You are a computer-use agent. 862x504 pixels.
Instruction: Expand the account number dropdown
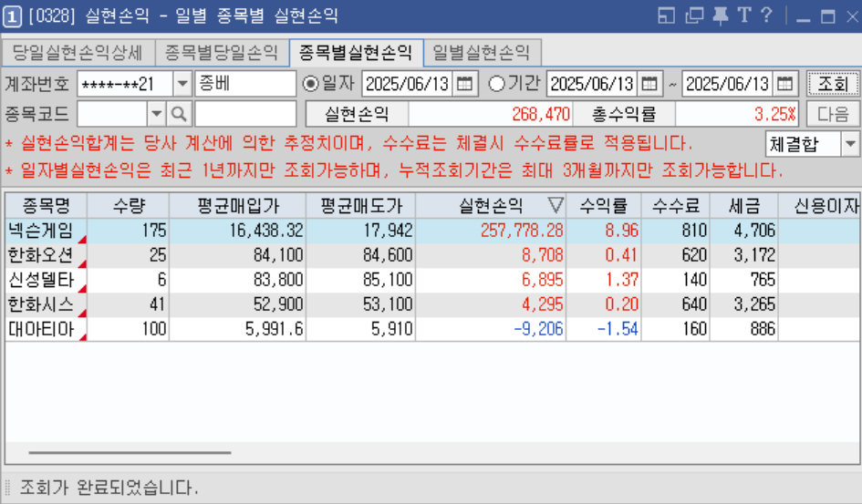pyautogui.click(x=182, y=84)
